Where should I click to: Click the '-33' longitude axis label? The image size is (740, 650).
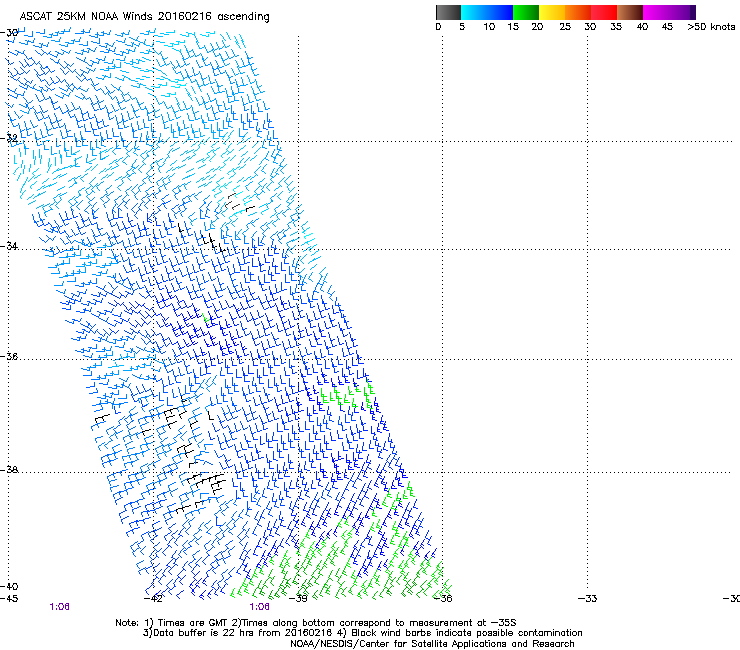pyautogui.click(x=588, y=599)
